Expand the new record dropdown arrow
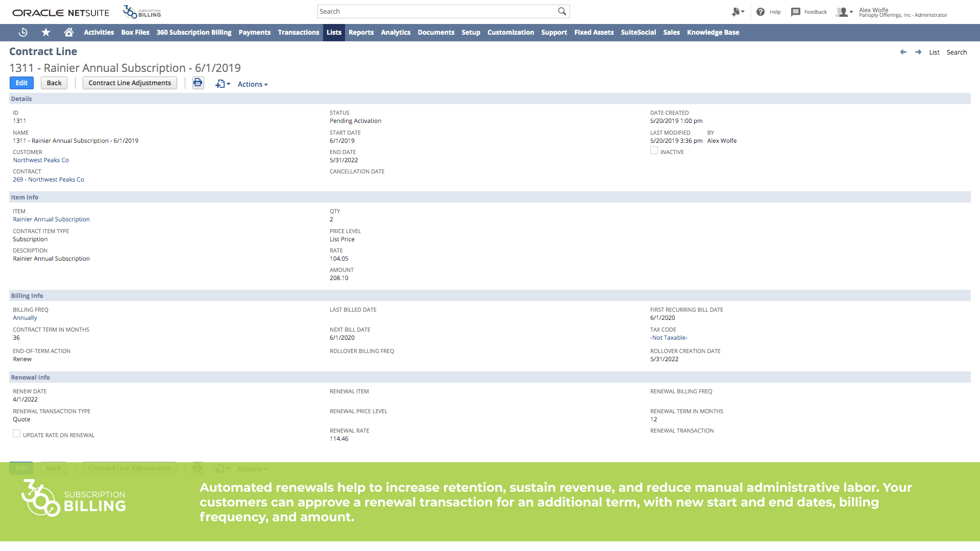This screenshot has width=980, height=551. point(229,84)
